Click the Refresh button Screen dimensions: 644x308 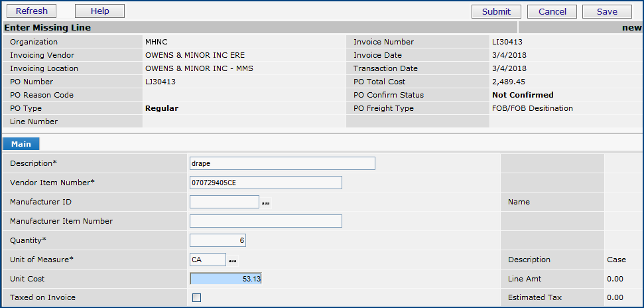(31, 11)
